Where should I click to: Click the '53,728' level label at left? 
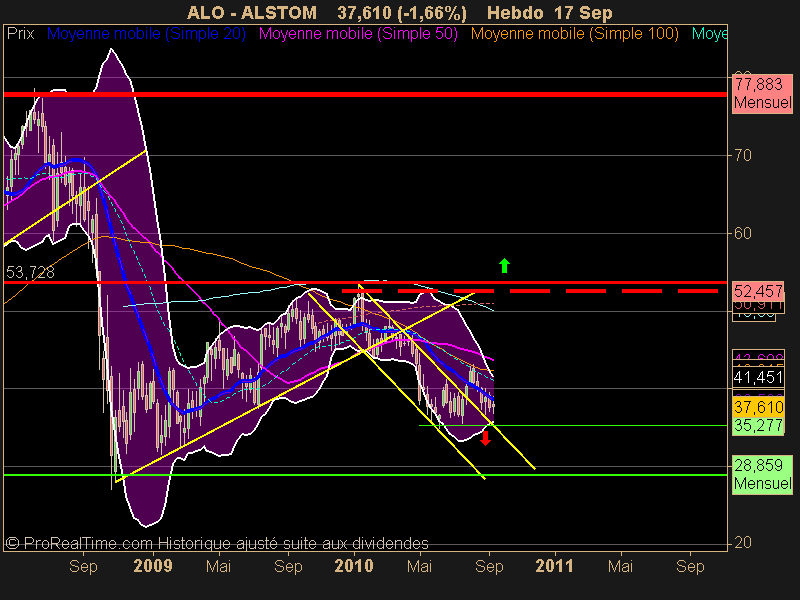(30, 272)
